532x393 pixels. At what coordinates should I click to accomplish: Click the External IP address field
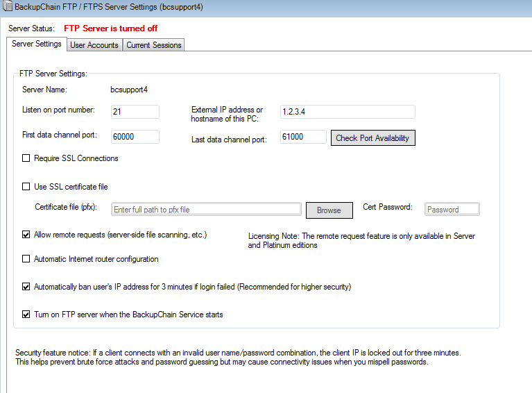click(347, 112)
